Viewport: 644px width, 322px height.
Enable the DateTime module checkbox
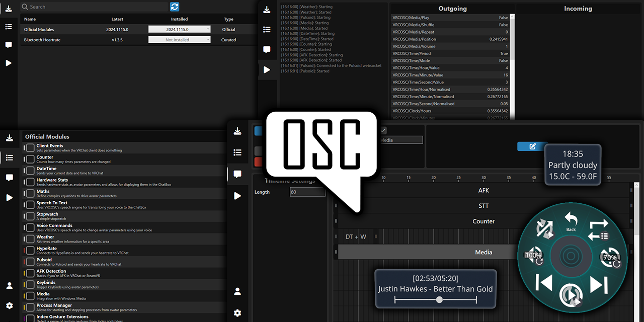tap(30, 171)
